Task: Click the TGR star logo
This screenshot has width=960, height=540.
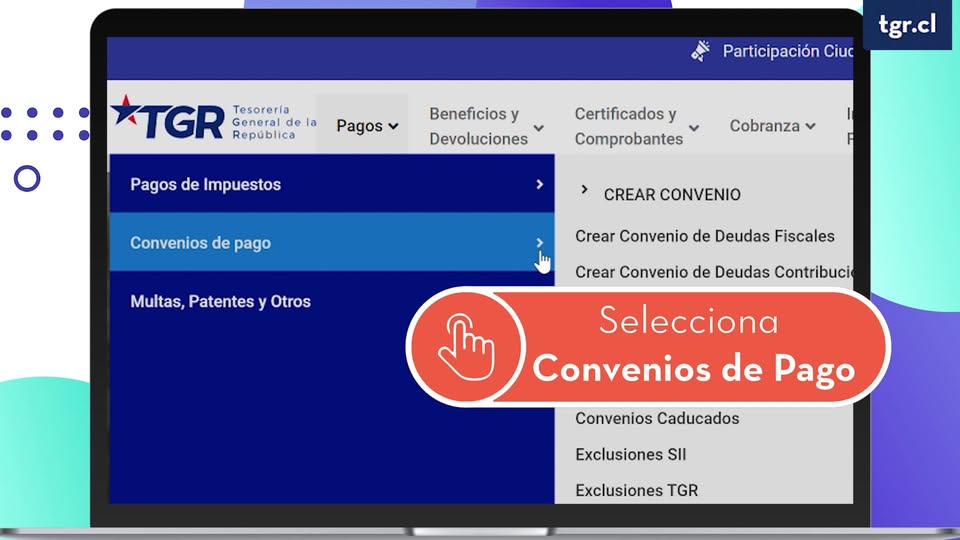Action: [x=167, y=118]
